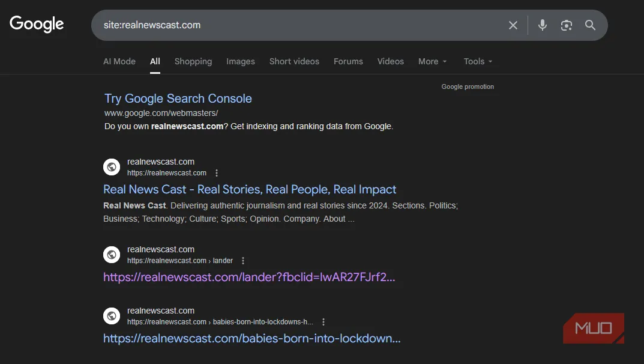The image size is (644, 364).
Task: Visit the Real News Cast homepage result
Action: (x=250, y=189)
